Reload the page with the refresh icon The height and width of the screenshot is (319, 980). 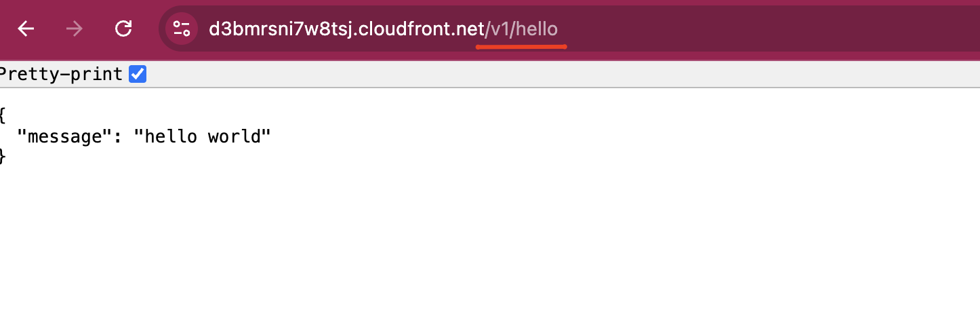point(123,29)
